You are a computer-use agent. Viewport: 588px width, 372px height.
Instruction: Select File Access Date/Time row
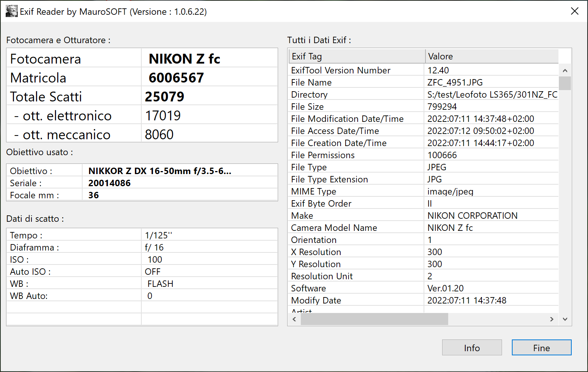(x=423, y=131)
